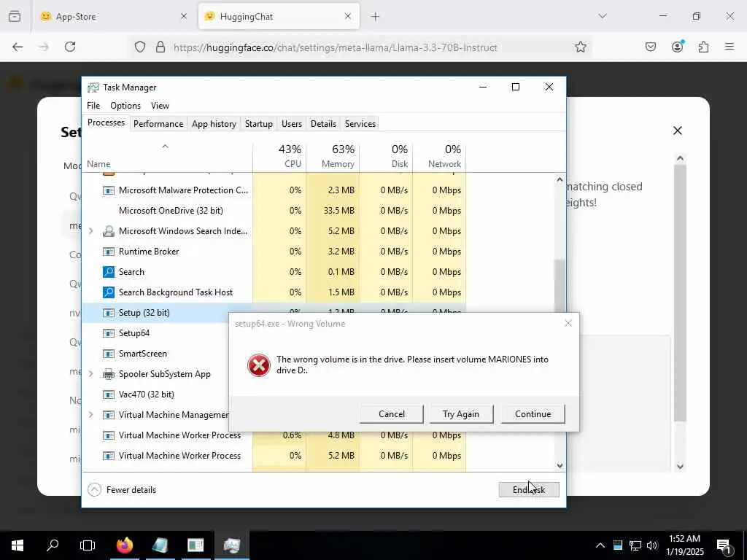Click Cancel in the Wrong Volume dialog
This screenshot has width=747, height=560.
point(392,414)
